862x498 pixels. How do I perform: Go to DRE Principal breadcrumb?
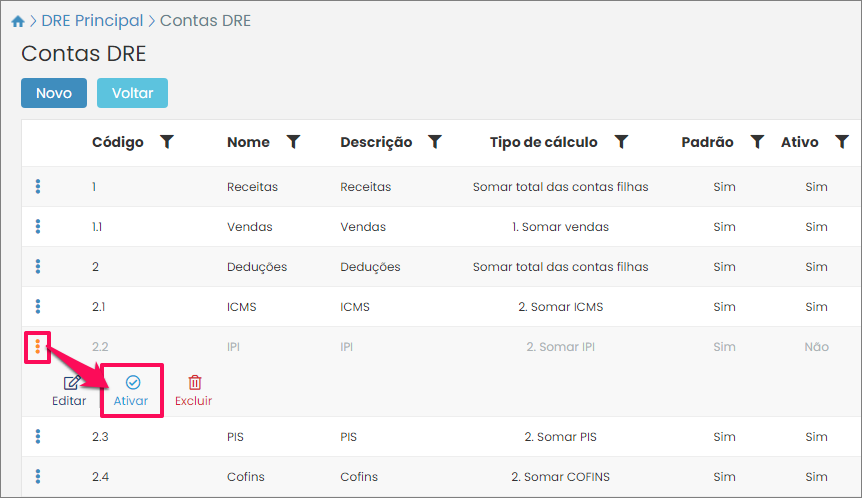[92, 20]
